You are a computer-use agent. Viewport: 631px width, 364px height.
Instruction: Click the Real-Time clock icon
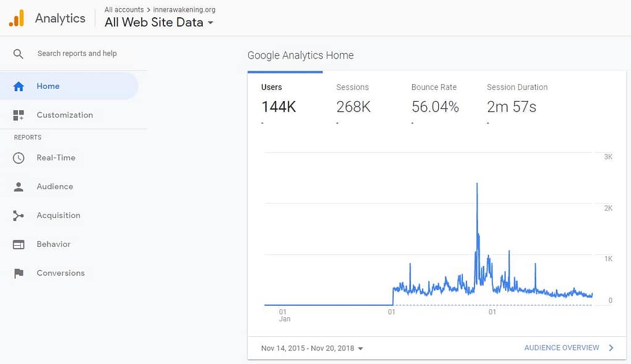18,158
